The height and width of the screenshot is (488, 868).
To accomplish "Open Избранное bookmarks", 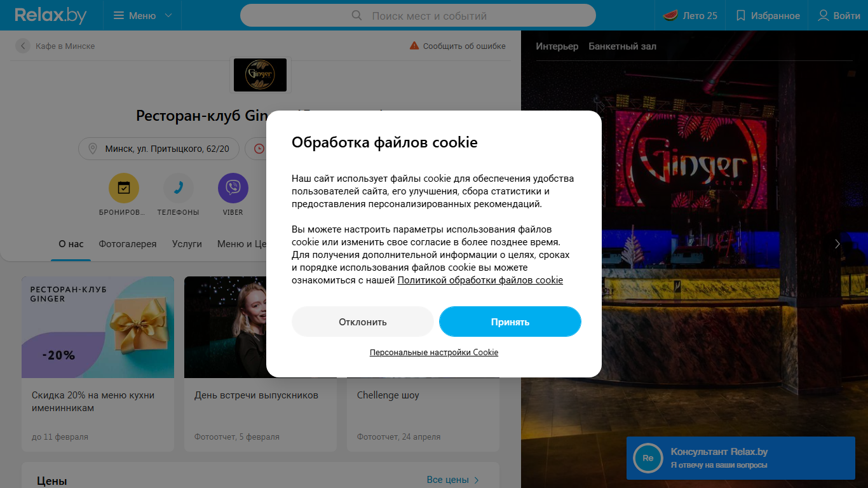I will tap(768, 15).
